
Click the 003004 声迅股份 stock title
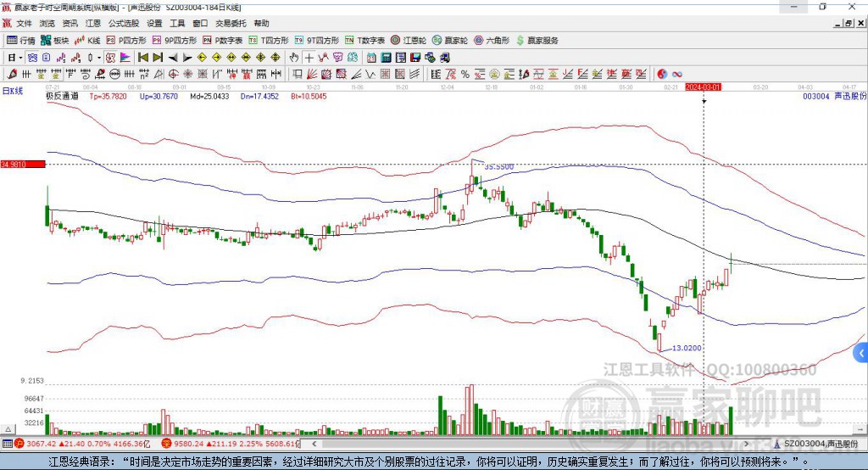(x=834, y=96)
